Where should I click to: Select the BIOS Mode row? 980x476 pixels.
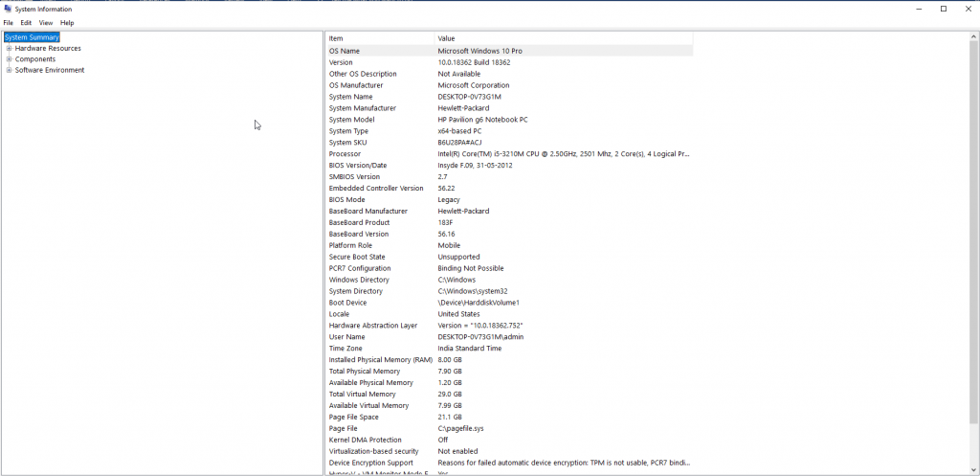pos(509,199)
